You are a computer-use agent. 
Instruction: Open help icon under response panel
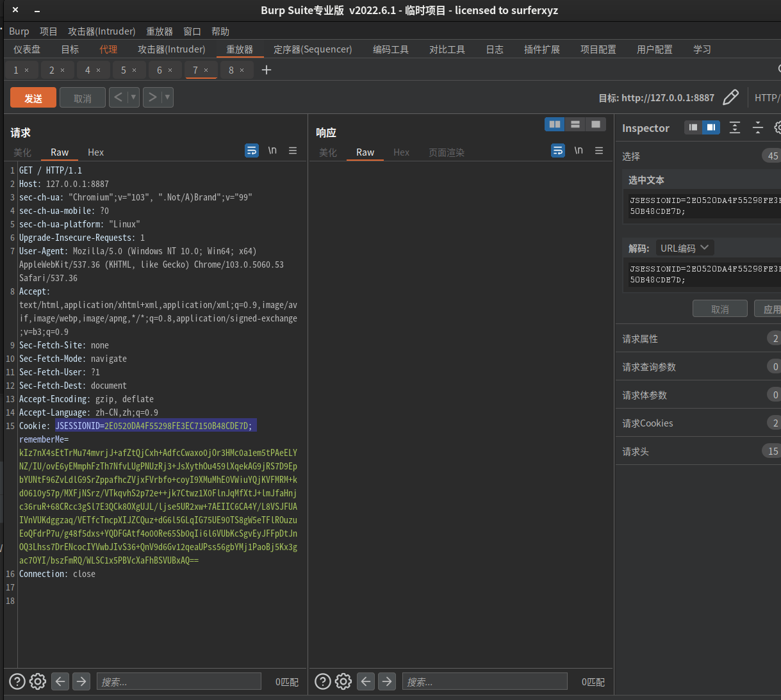click(323, 681)
